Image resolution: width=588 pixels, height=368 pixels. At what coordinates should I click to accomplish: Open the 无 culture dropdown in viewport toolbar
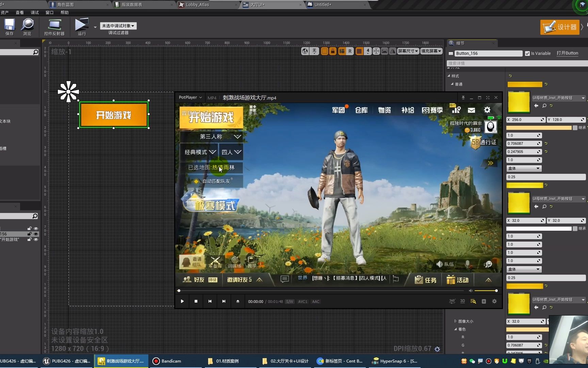(x=314, y=51)
